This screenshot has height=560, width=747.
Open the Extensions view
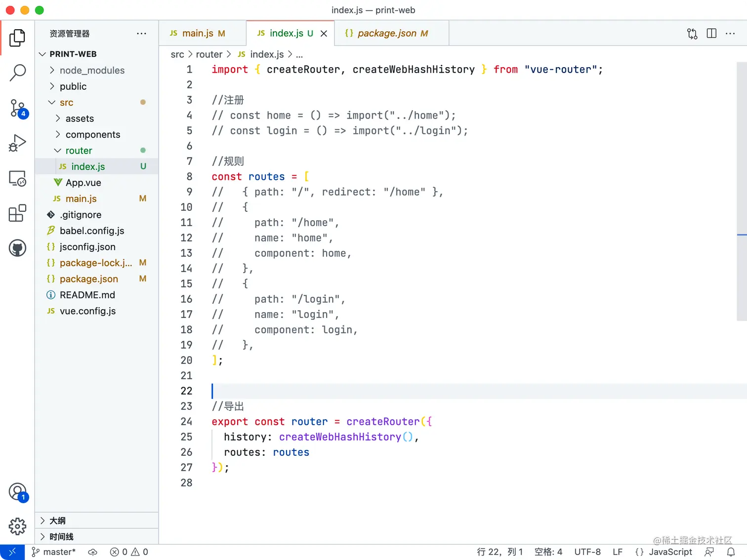coord(17,213)
